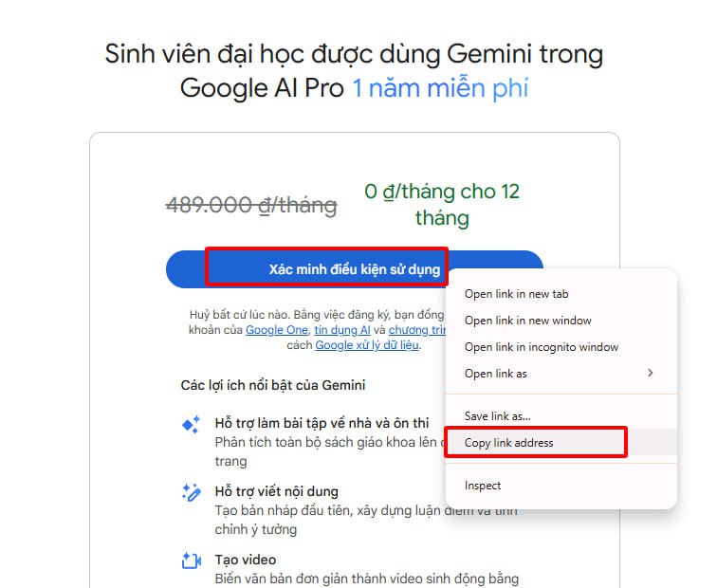Open 'Google xử lý dữ liệu' link

pos(367,345)
